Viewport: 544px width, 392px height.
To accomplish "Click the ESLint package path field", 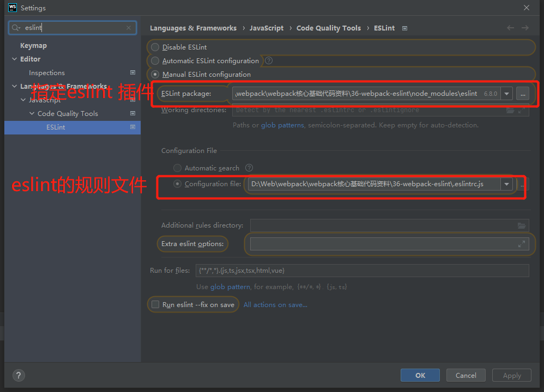I will pyautogui.click(x=366, y=94).
